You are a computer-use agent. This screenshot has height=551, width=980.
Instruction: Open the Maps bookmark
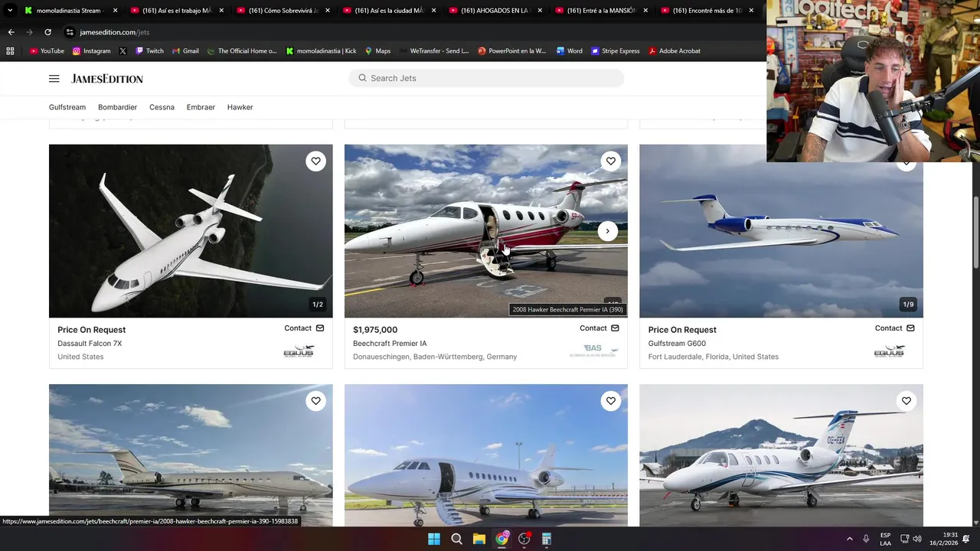pyautogui.click(x=377, y=51)
